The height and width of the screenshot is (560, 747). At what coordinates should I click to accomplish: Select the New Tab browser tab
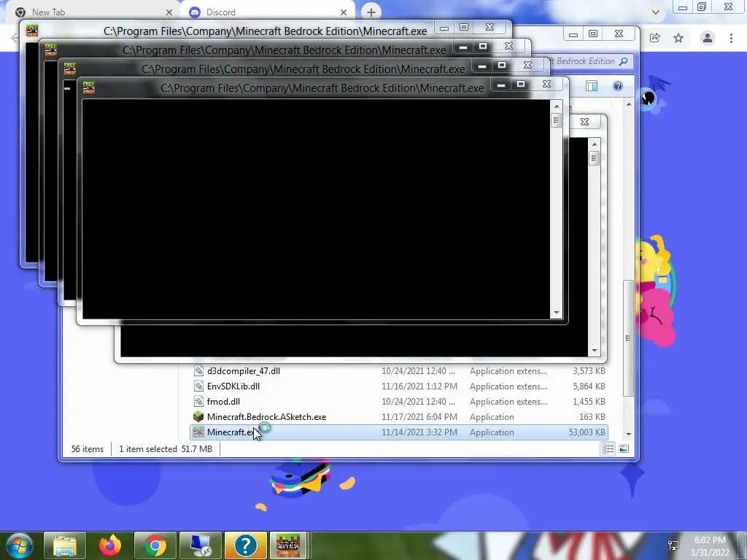[x=93, y=12]
